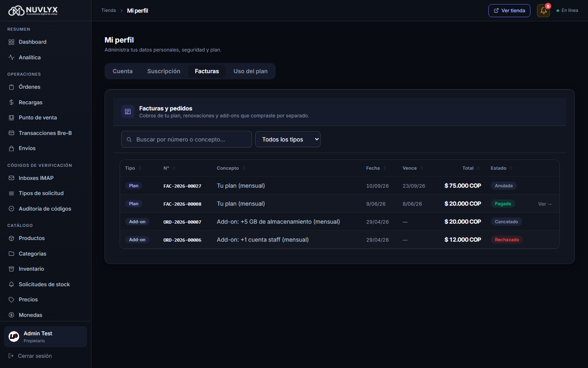
Task: Click order number ORD-2026-00007
Action: pos(183,222)
